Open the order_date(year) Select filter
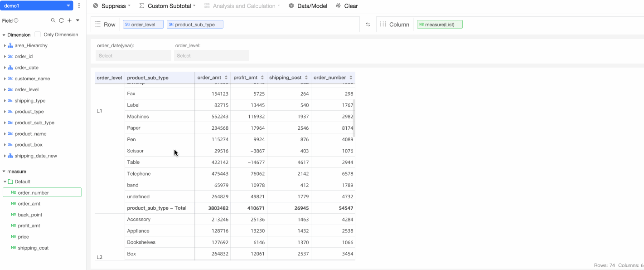Image resolution: width=644 pixels, height=270 pixels. [134, 55]
